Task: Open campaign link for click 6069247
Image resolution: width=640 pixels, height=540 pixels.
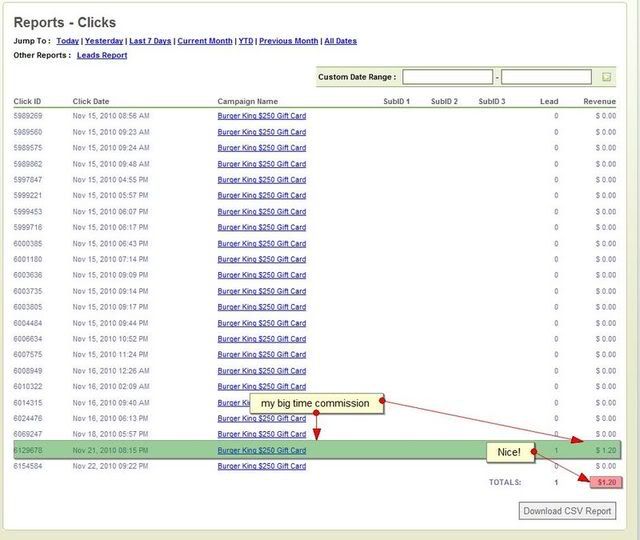Action: pyautogui.click(x=262, y=434)
